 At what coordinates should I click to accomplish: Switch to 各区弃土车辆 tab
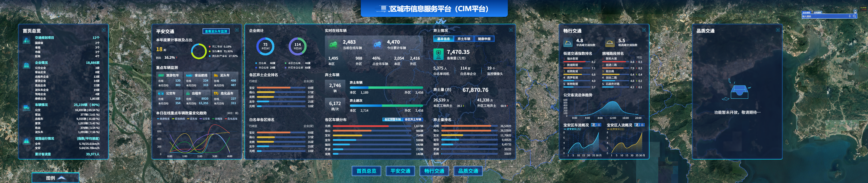(x=413, y=119)
